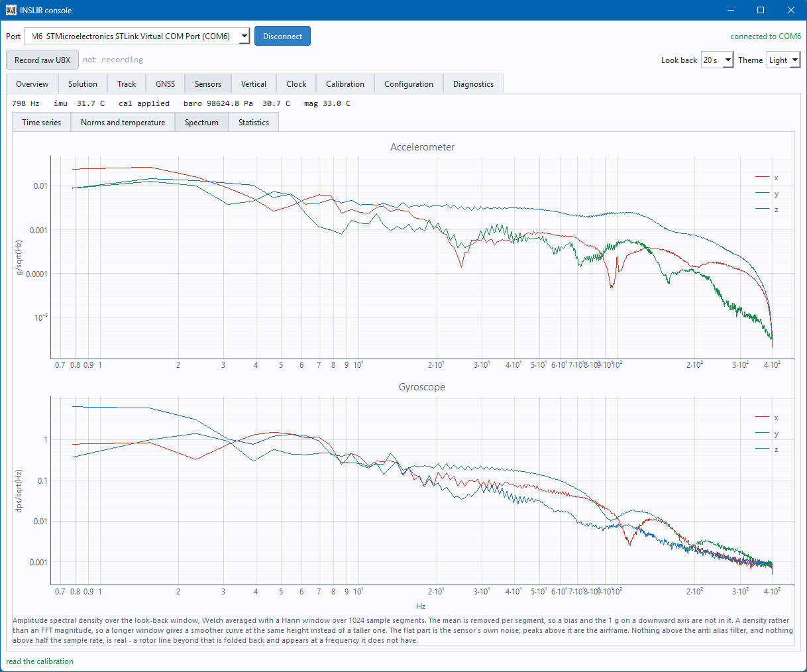Viewport: 807px width, 672px height.
Task: Maximize the INSLIB console window
Action: point(761,10)
